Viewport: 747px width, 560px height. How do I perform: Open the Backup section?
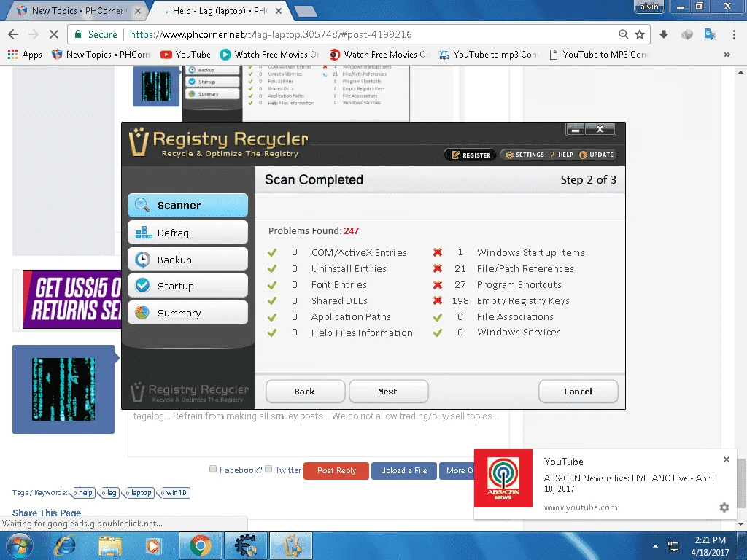(187, 260)
